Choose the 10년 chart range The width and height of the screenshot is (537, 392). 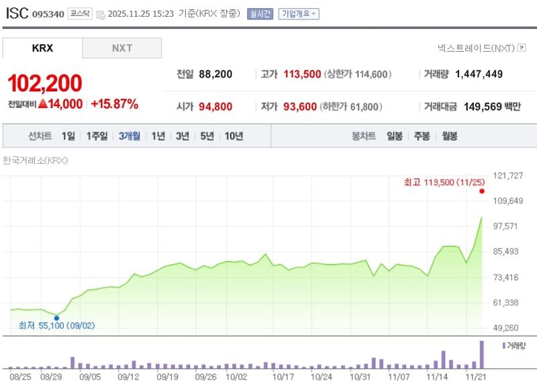click(234, 136)
